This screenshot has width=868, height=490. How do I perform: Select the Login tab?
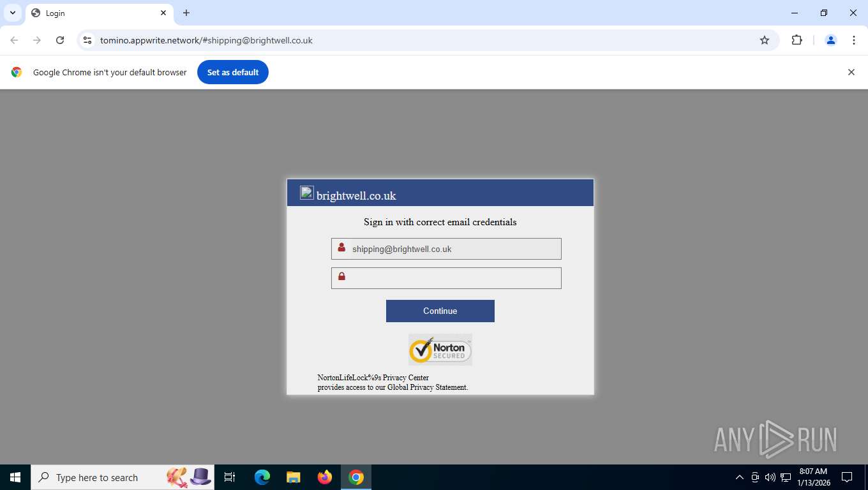(99, 13)
